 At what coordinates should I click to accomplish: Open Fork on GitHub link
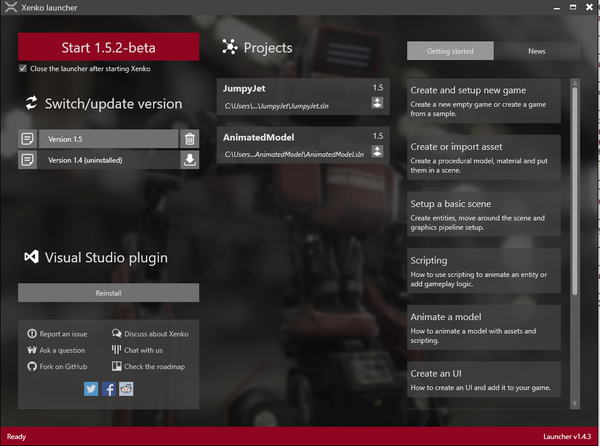(61, 366)
